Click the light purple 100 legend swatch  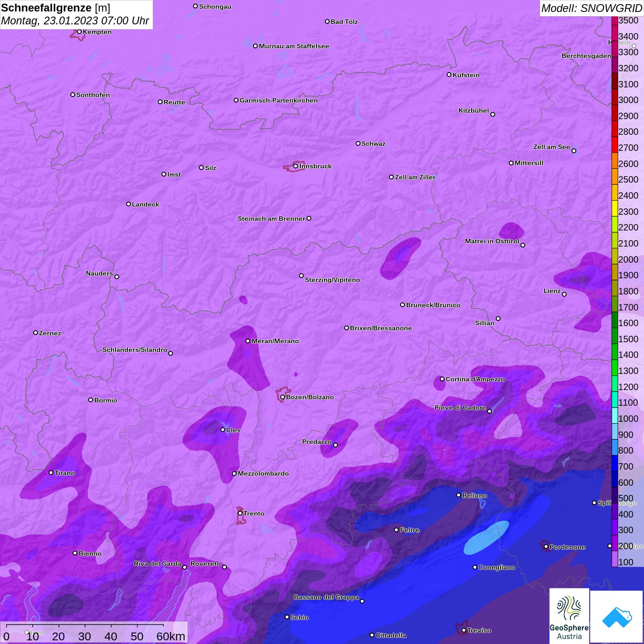615,559
